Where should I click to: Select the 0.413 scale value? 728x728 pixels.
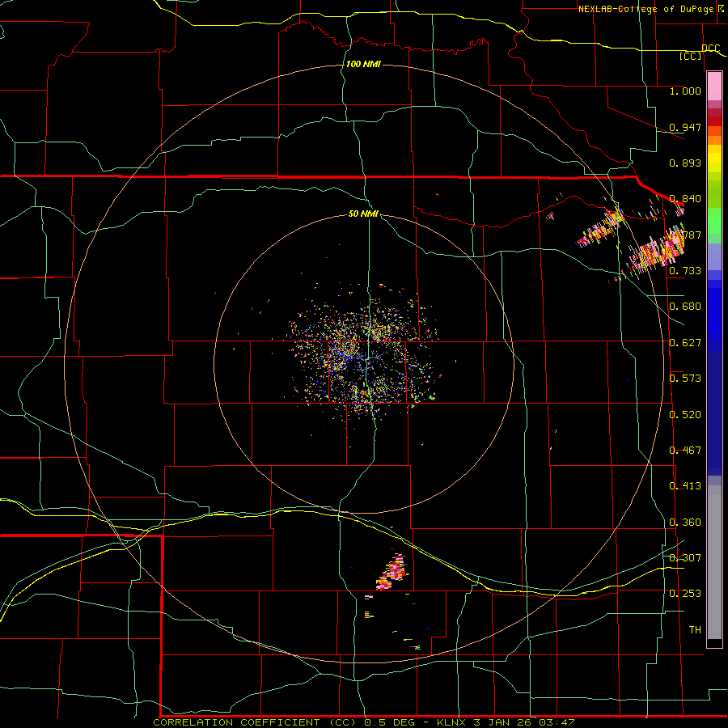pyautogui.click(x=685, y=485)
